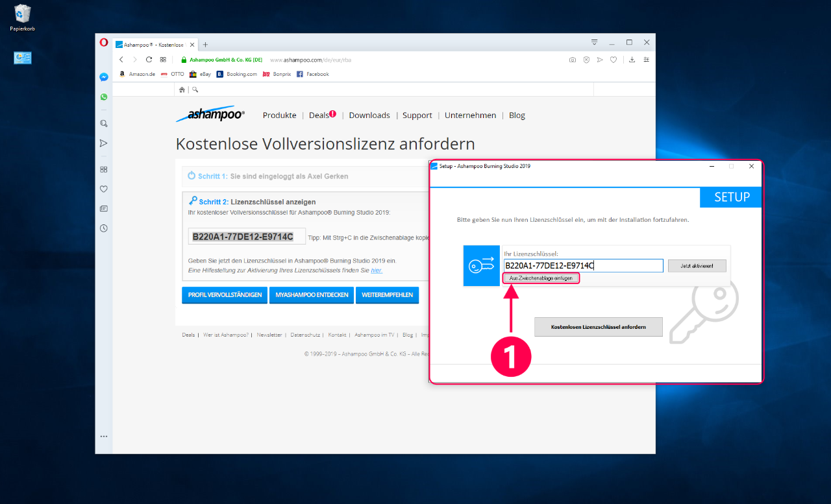Reload the Ashampoo page
The width and height of the screenshot is (831, 504).
click(149, 60)
